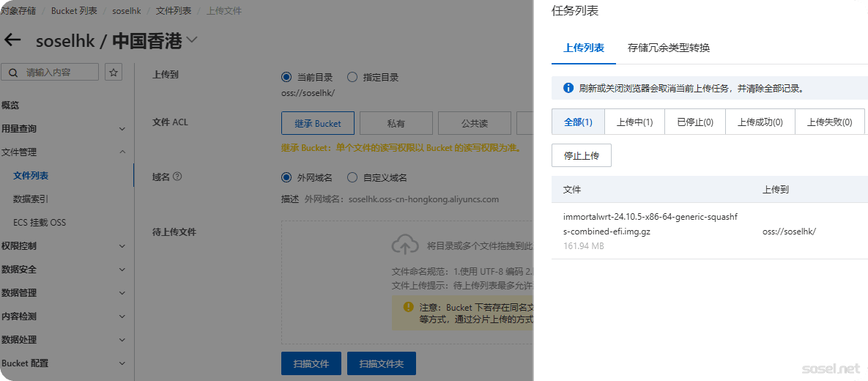Click the 停止上传 button
The height and width of the screenshot is (381, 868).
tap(581, 155)
